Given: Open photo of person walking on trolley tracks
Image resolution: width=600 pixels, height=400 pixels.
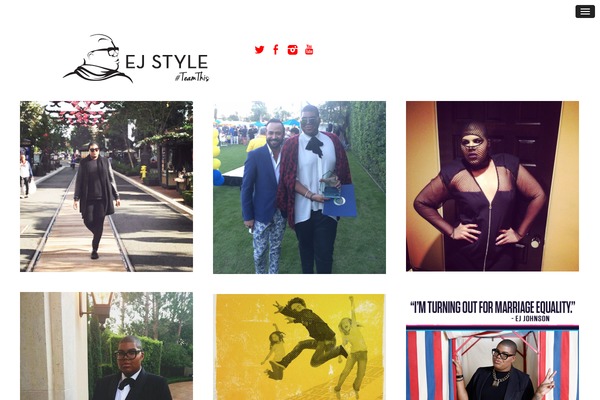Looking at the screenshot, I should point(106,186).
